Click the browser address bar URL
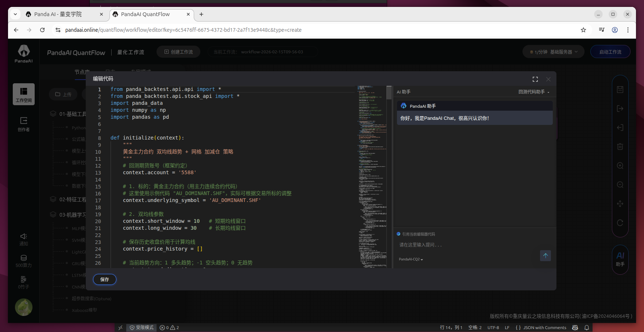The image size is (644, 332). click(x=183, y=30)
